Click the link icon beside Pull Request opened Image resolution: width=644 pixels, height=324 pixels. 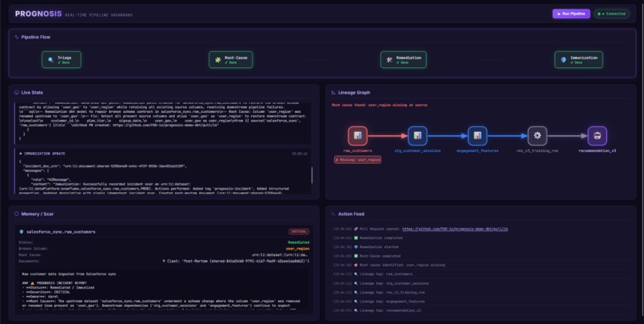(x=356, y=229)
